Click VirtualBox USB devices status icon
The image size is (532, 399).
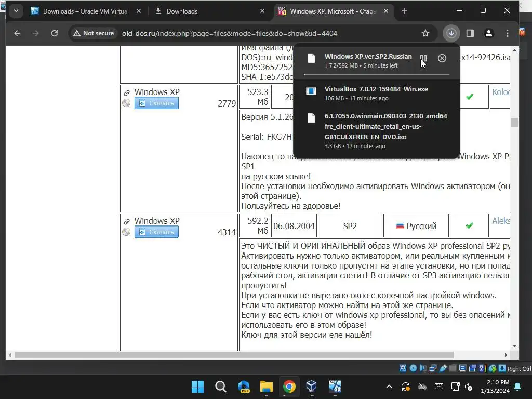443,368
